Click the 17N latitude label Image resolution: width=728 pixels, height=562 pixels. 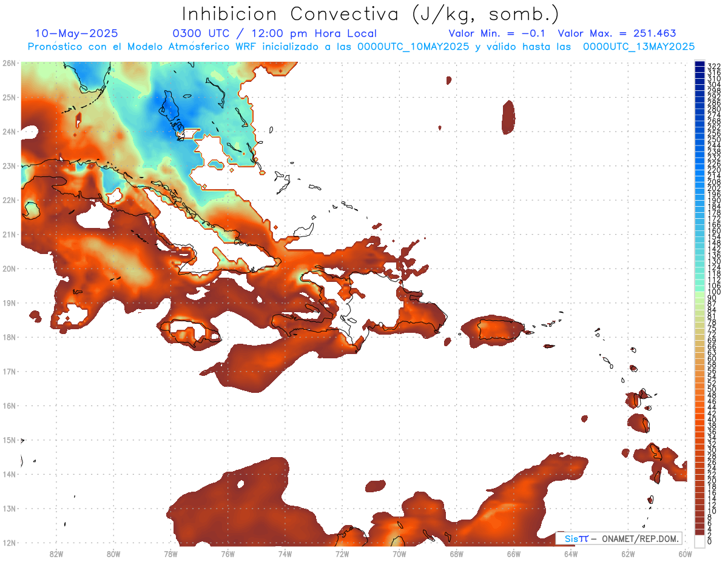pos(8,371)
